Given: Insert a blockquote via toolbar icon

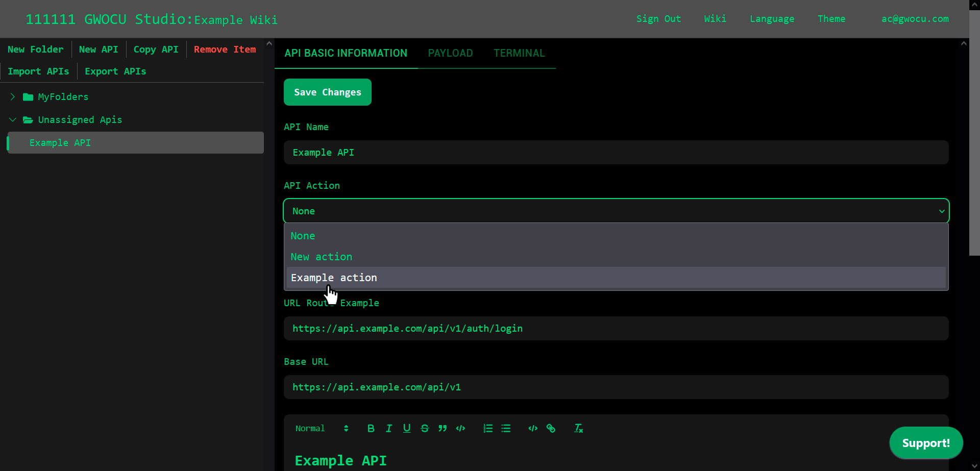Looking at the screenshot, I should click(443, 428).
